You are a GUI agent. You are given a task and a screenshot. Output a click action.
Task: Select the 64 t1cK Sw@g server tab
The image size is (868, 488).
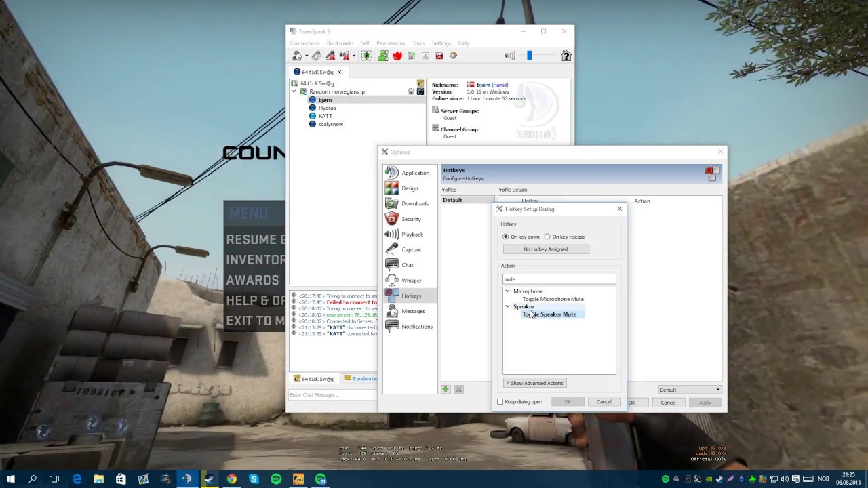pos(317,72)
